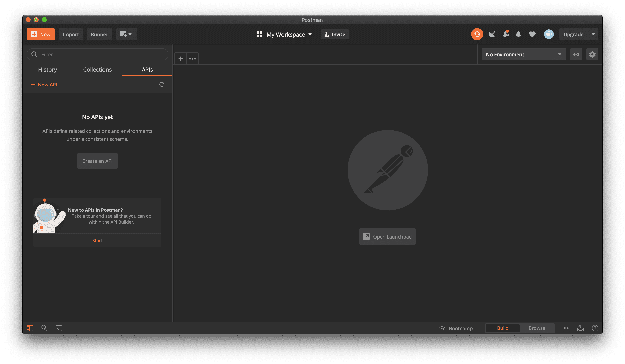
Task: Click the keyboard shortcuts icon
Action: 580,328
